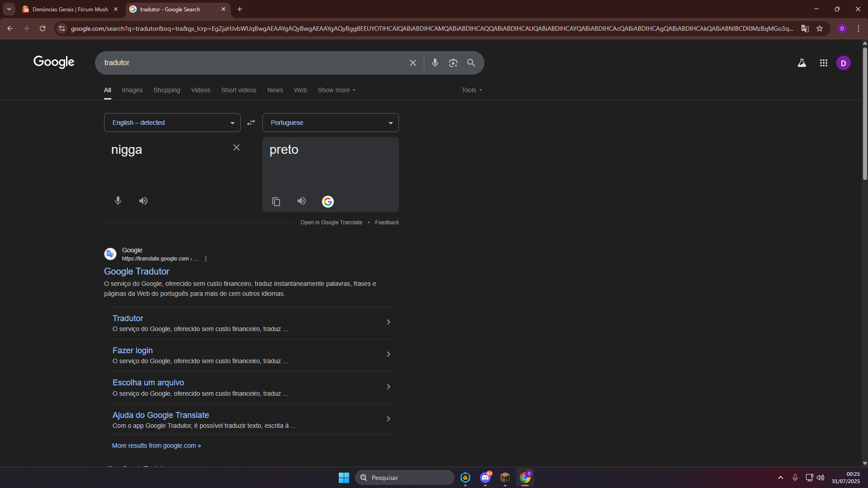Click the Google search input field

253,63
